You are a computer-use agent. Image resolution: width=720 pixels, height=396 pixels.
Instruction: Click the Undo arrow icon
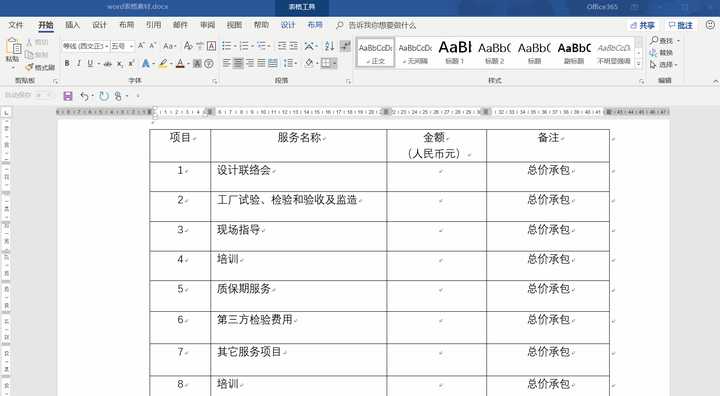84,96
